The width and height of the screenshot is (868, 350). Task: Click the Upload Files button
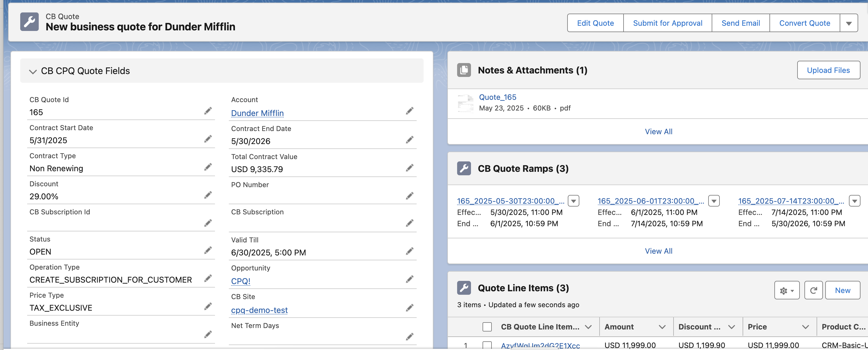[x=829, y=70]
